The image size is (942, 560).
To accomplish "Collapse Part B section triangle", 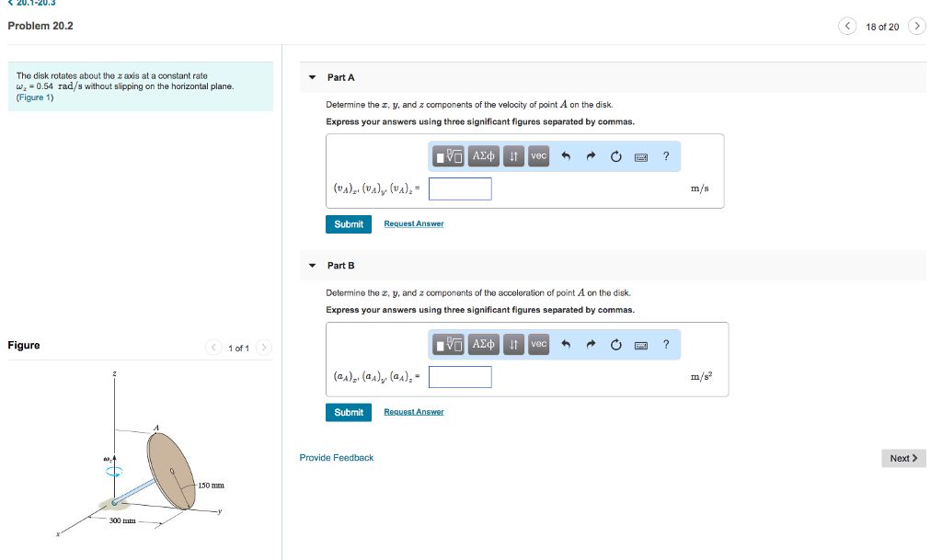I will [x=312, y=266].
